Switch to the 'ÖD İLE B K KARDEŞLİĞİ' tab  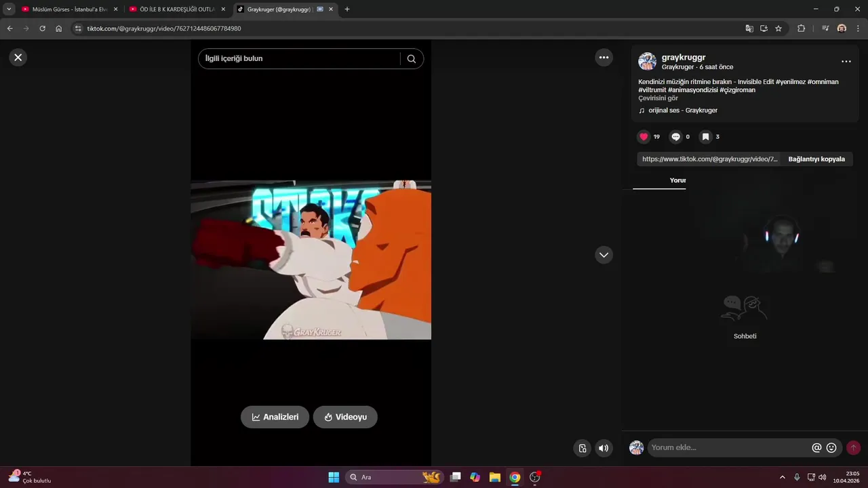(177, 9)
